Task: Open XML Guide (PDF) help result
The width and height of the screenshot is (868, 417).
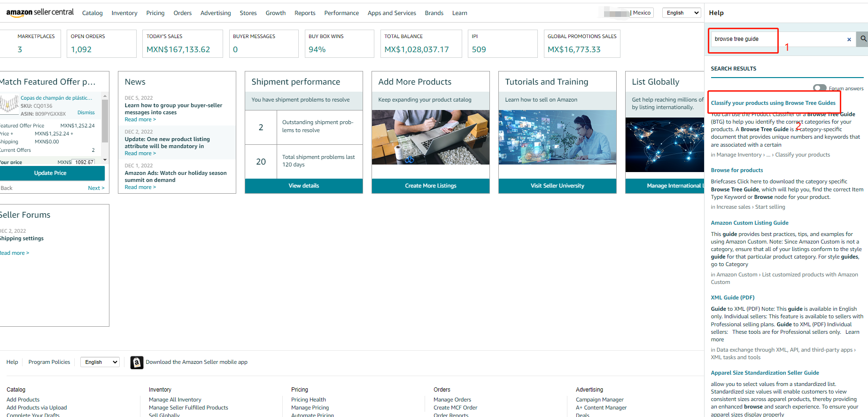Action: 733,298
